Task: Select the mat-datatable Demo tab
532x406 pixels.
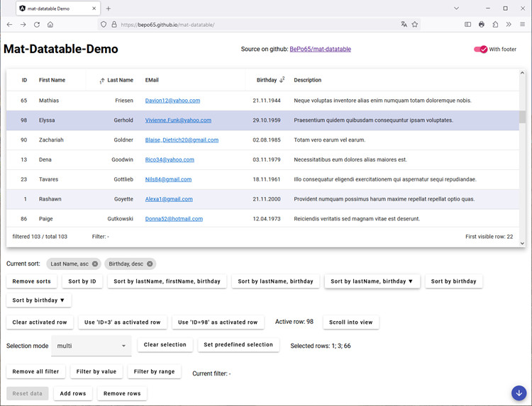Action: [x=58, y=9]
